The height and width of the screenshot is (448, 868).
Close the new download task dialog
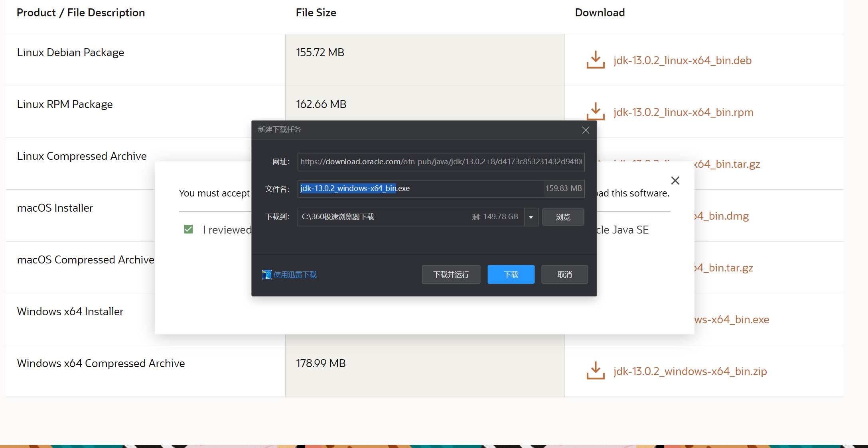pos(586,130)
